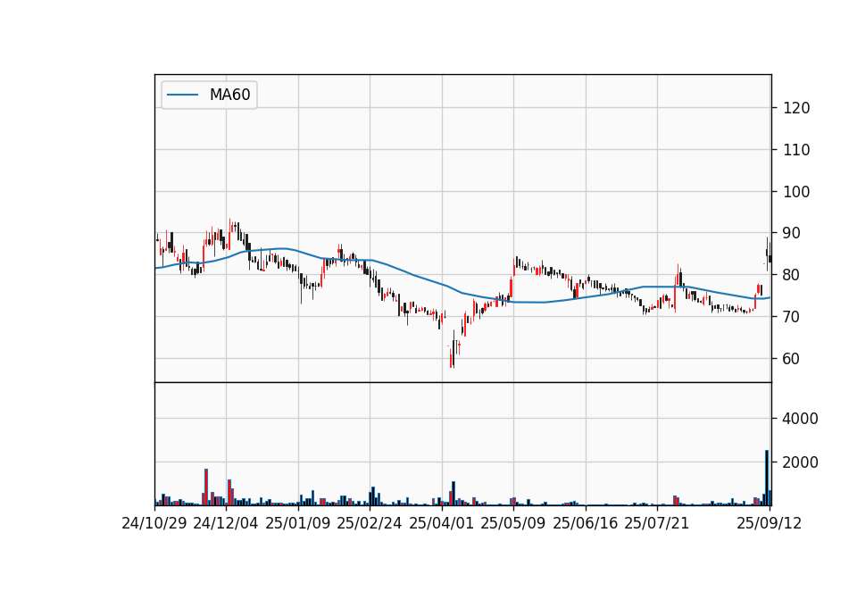Click price axis label 110

(x=796, y=150)
